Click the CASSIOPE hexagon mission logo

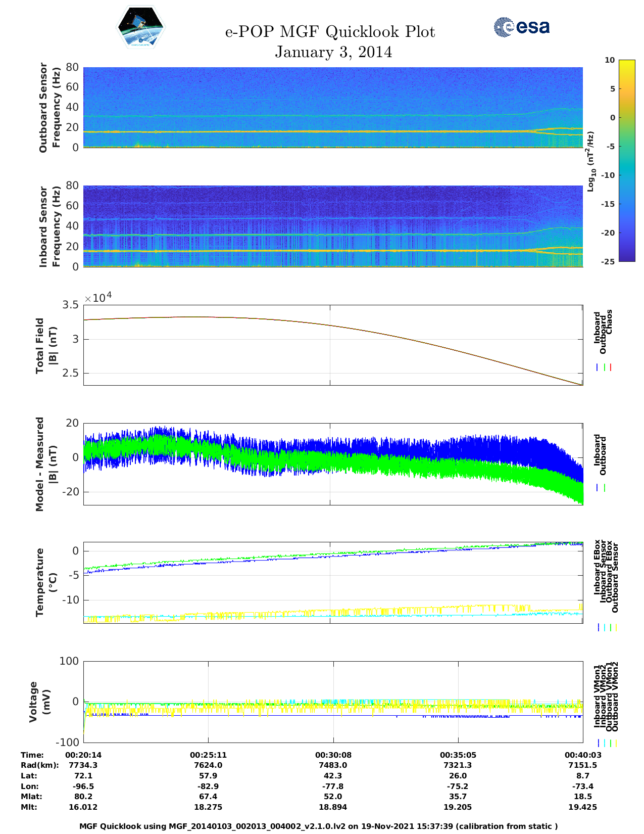(x=140, y=28)
